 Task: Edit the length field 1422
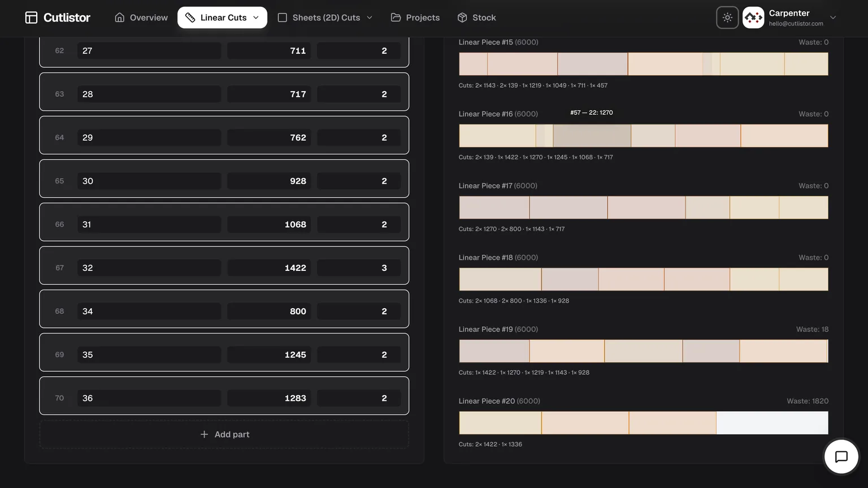[269, 268]
